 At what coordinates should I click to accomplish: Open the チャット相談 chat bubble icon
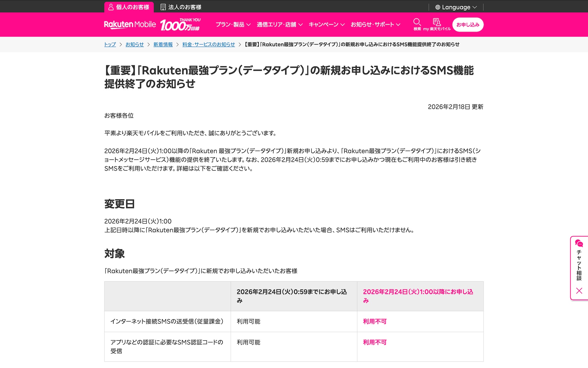tap(579, 243)
